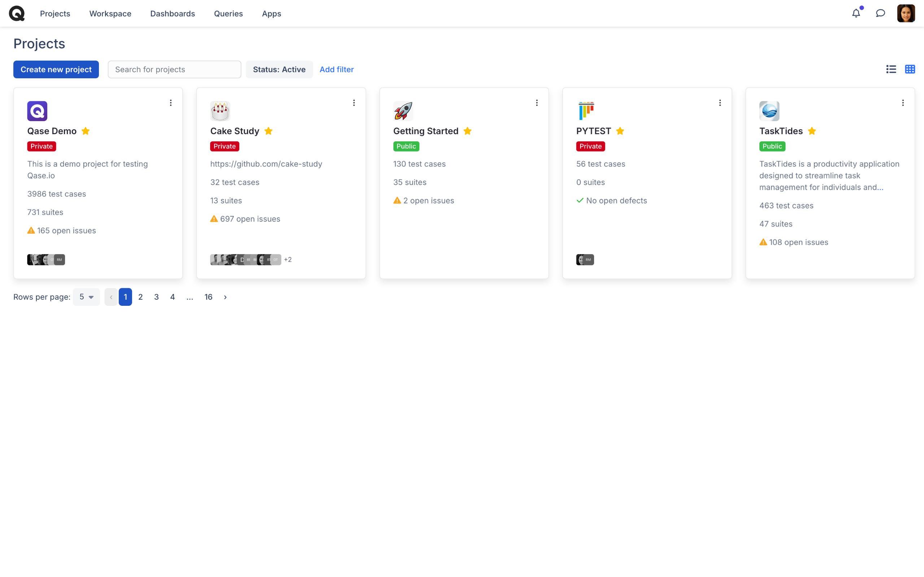Go to page 16 in pagination
The image size is (924, 577).
click(208, 297)
